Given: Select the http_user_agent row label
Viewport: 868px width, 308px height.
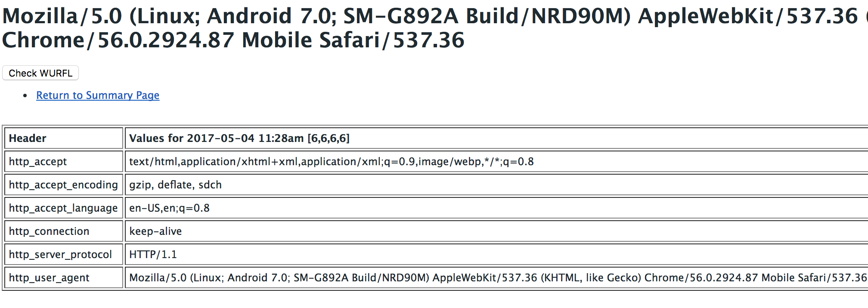Looking at the screenshot, I should (49, 277).
